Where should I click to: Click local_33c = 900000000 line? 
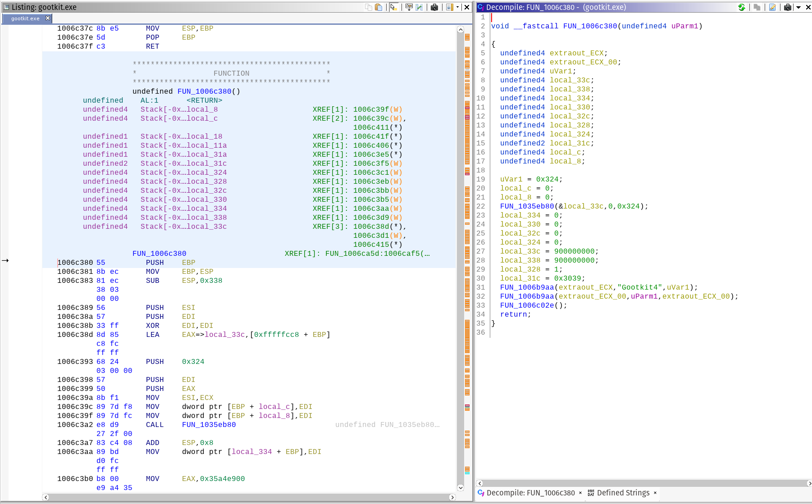(549, 251)
